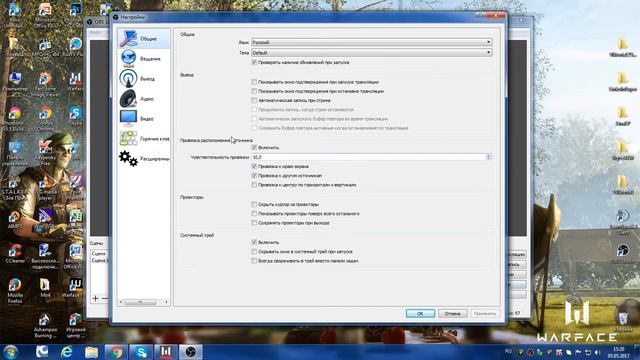Open the Аудио settings section
640x360 pixels.
click(144, 98)
